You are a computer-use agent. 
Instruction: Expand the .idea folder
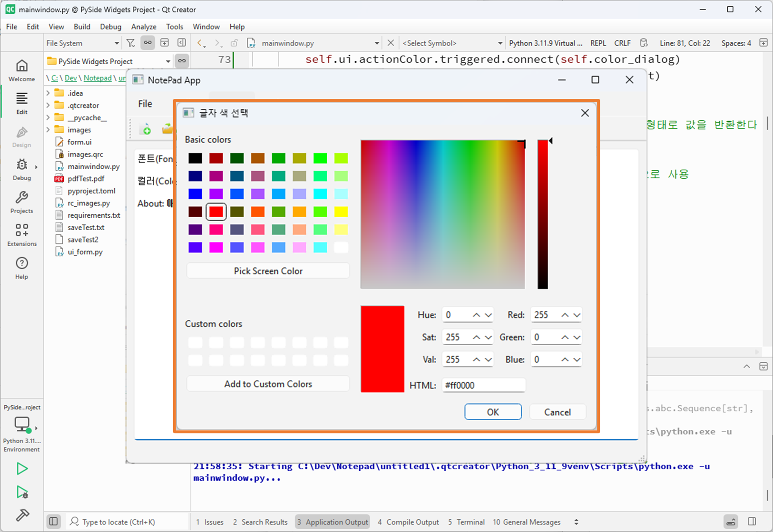pyautogui.click(x=48, y=93)
